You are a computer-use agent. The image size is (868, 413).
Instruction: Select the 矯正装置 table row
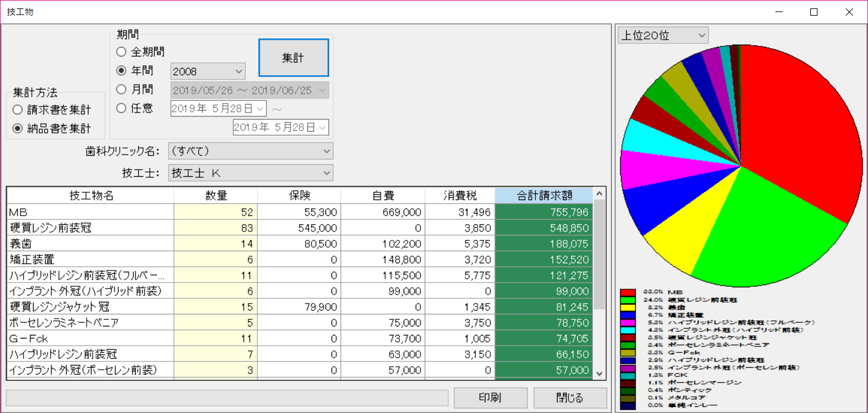(90, 260)
